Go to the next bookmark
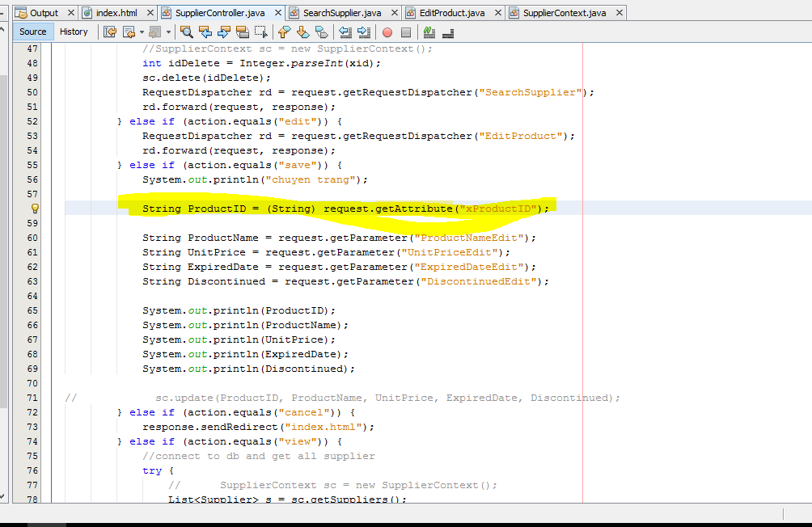812x527 pixels. [x=302, y=32]
